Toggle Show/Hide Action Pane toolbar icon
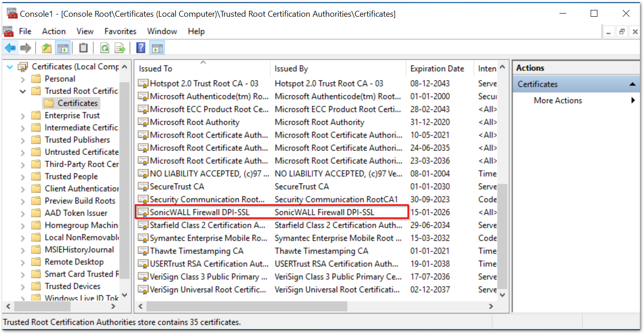 pyautogui.click(x=157, y=48)
